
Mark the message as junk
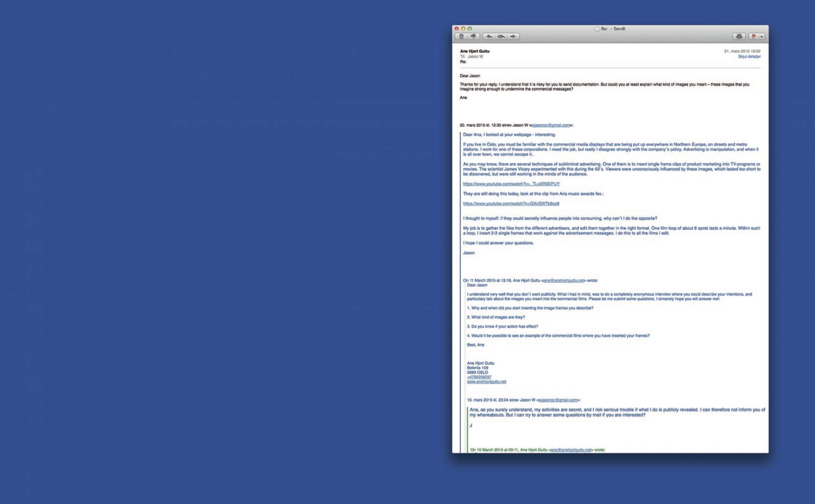pos(473,37)
